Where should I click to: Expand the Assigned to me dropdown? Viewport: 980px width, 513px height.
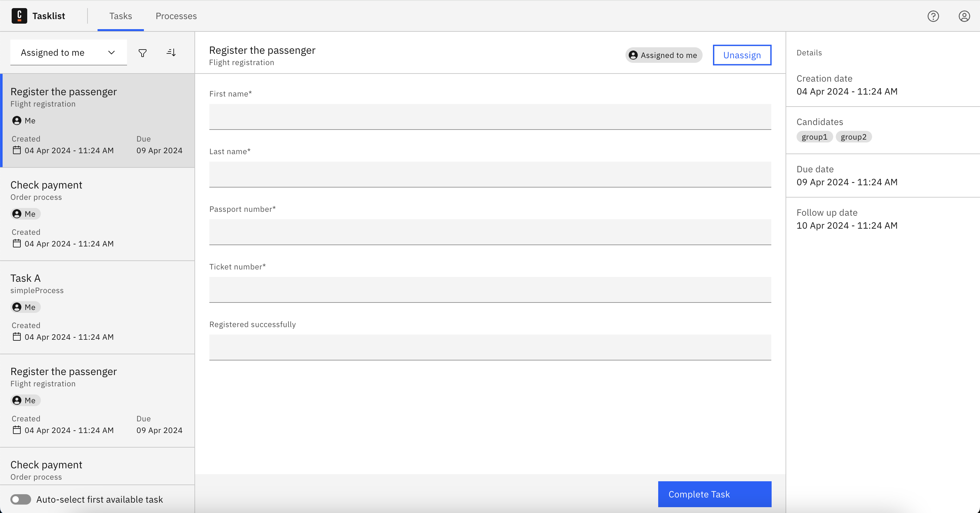coord(68,52)
